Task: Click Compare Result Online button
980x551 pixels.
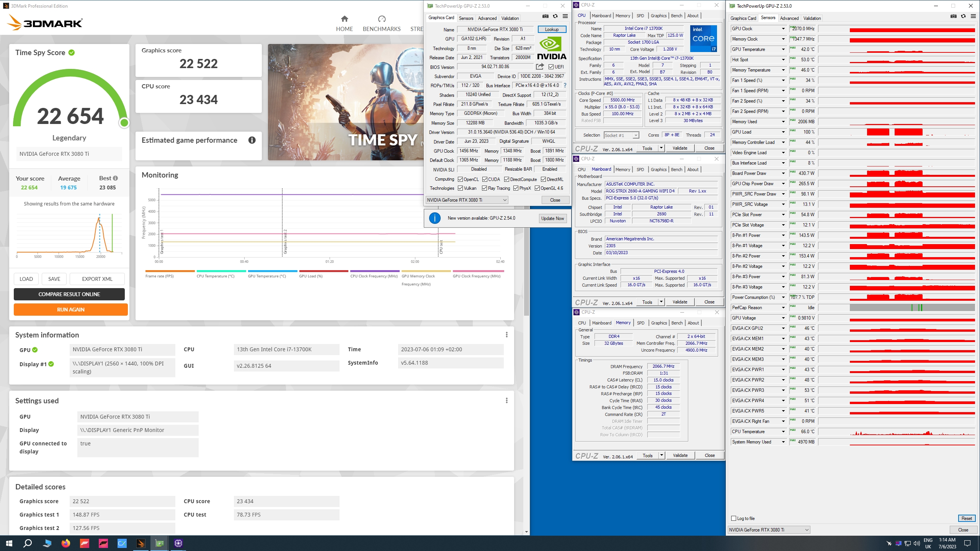Action: point(69,294)
